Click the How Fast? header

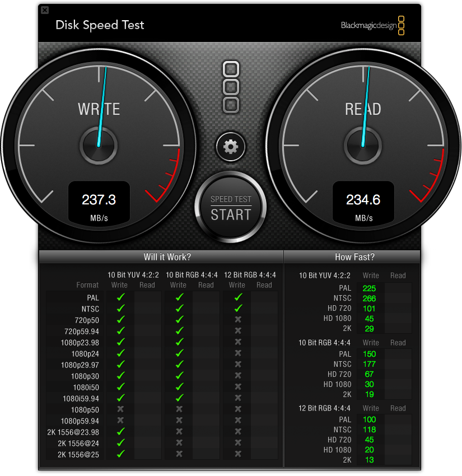coord(354,257)
